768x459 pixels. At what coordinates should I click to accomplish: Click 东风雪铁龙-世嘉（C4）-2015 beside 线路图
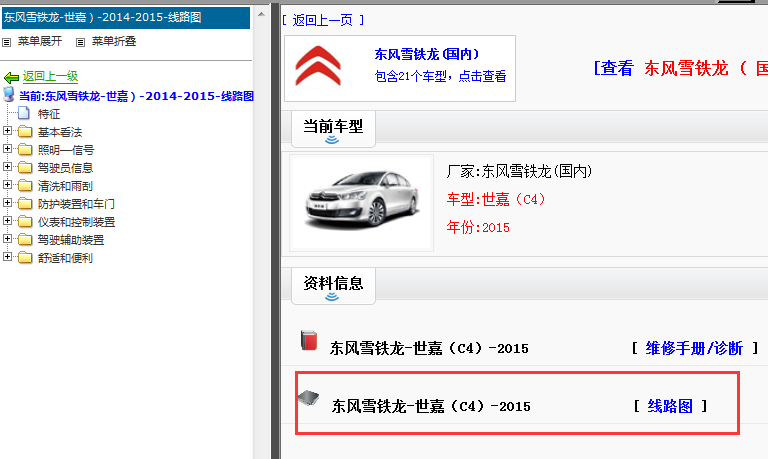[431, 406]
